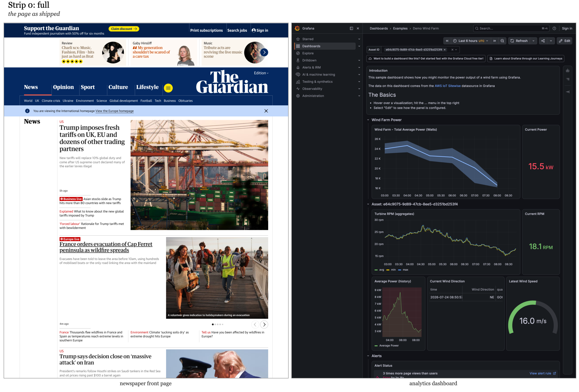Viewport: 579px width, 392px height.
Task: Go to next slide in the France wildfire gallery
Action: coord(264,324)
